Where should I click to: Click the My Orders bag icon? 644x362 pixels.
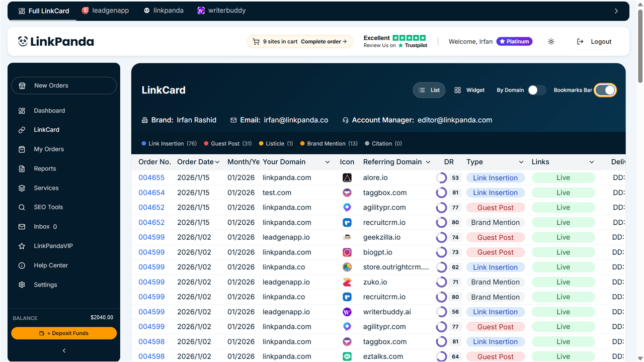tap(22, 149)
